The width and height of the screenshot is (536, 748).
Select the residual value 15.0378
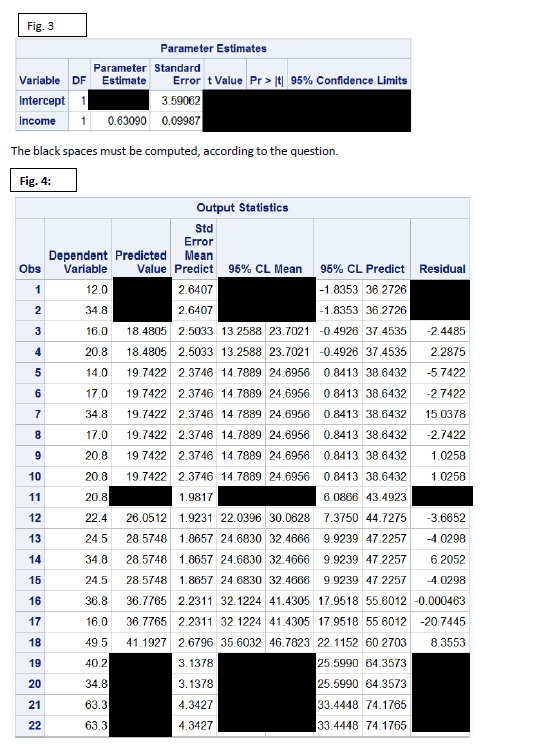click(x=445, y=414)
